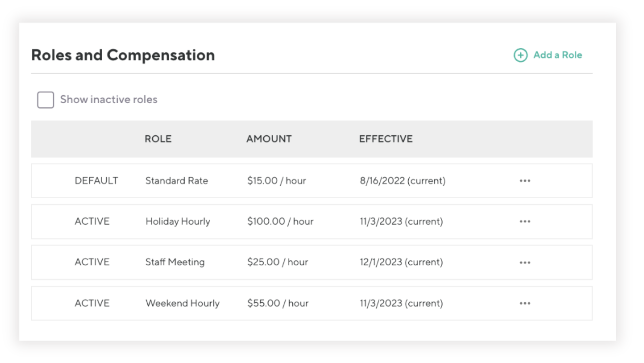Image resolution: width=644 pixels, height=363 pixels.
Task: Click the Show inactive roles label
Action: (108, 100)
